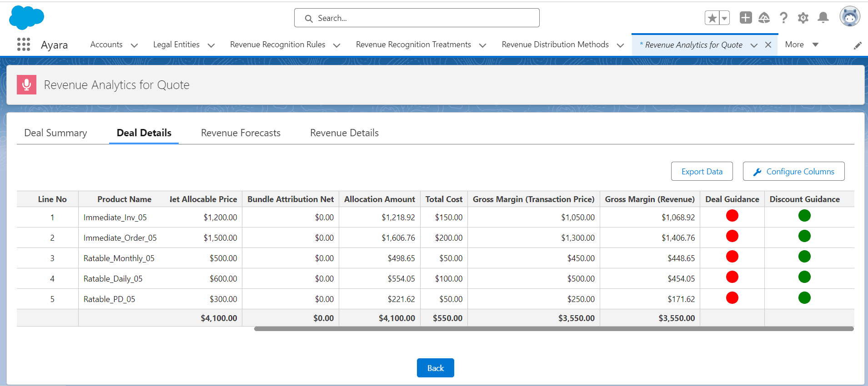Click the Ratable_Daily_05 product cell

[x=113, y=279]
